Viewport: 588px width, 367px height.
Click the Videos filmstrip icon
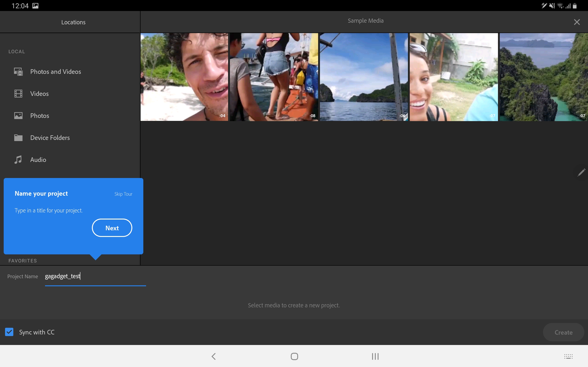coord(18,94)
